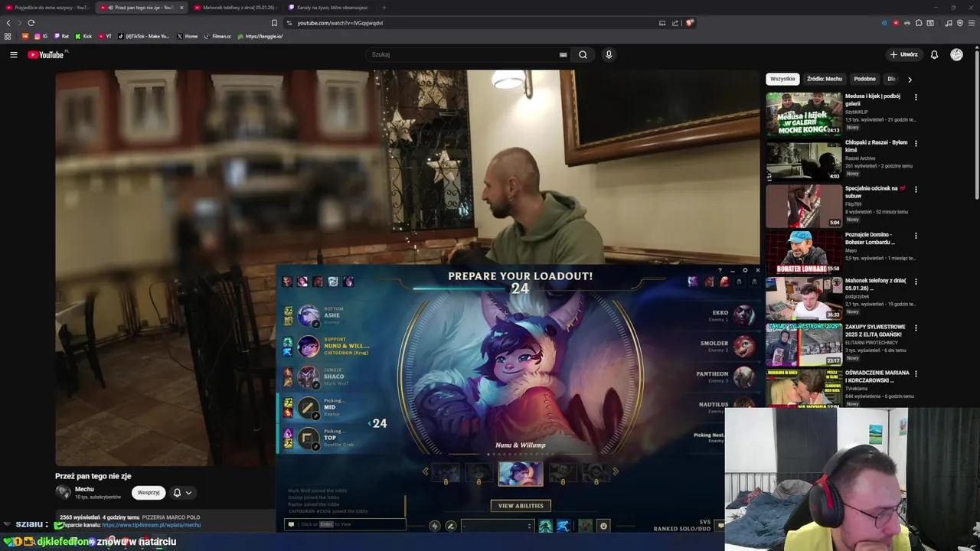The height and width of the screenshot is (551, 980).
Task: Click the League client help question mark
Action: (x=720, y=270)
